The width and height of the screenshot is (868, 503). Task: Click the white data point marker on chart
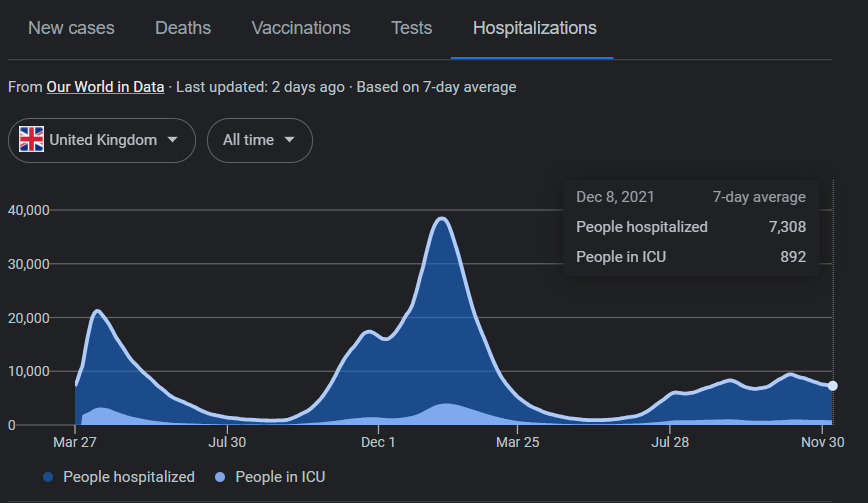point(832,386)
